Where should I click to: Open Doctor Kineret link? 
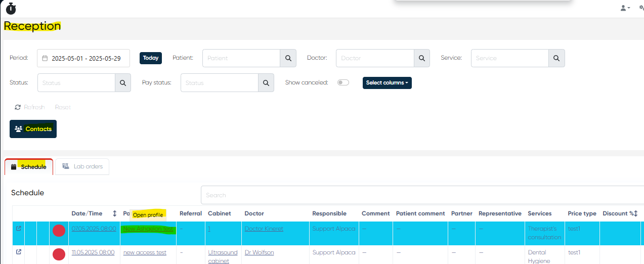coord(264,229)
